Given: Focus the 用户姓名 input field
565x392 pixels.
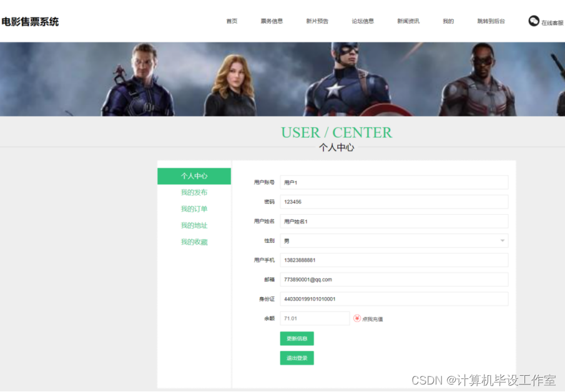Looking at the screenshot, I should (x=394, y=221).
